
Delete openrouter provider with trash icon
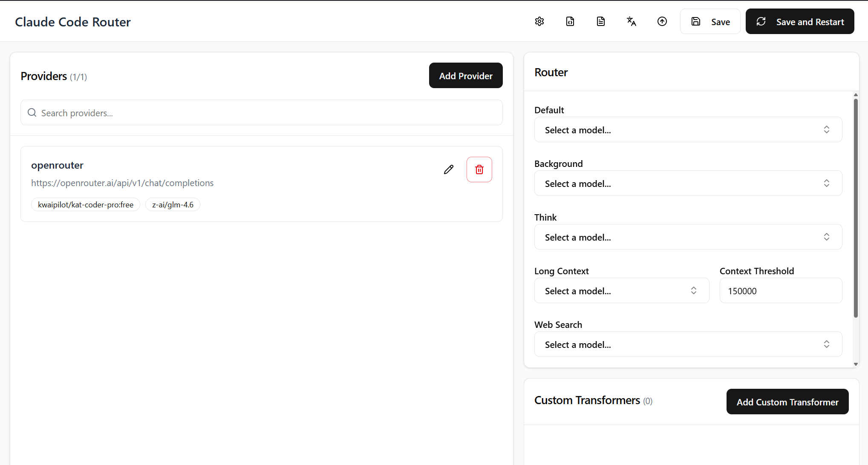tap(479, 169)
